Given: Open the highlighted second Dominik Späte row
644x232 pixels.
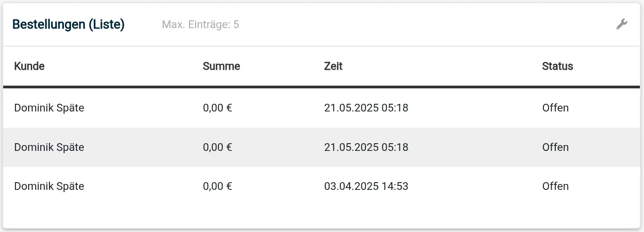Looking at the screenshot, I should (x=322, y=147).
